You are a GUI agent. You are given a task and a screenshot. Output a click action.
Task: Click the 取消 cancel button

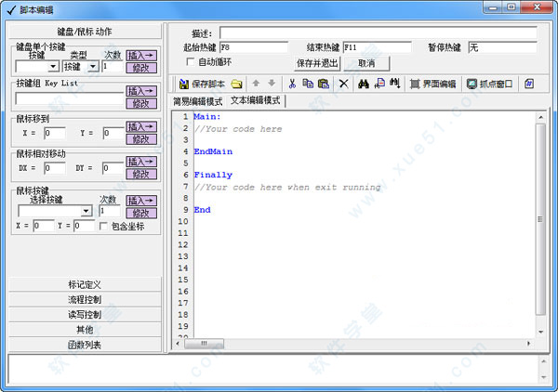365,63
